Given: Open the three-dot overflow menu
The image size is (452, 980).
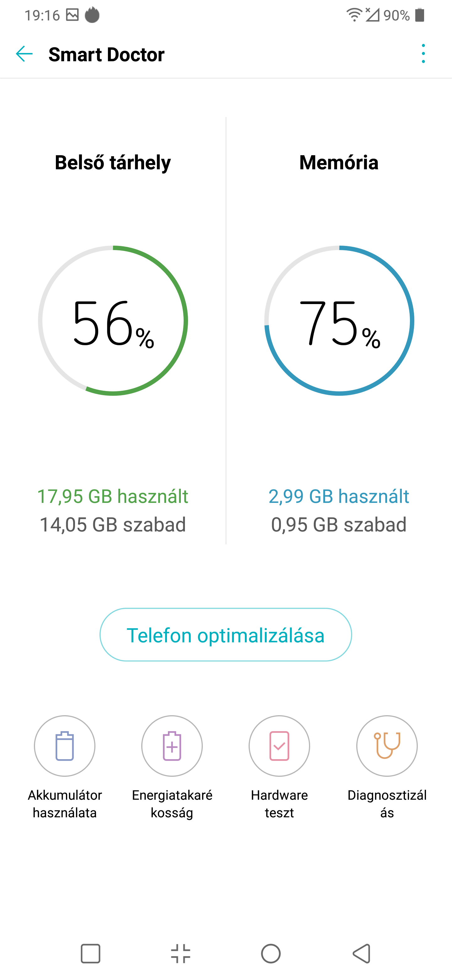Looking at the screenshot, I should (423, 54).
